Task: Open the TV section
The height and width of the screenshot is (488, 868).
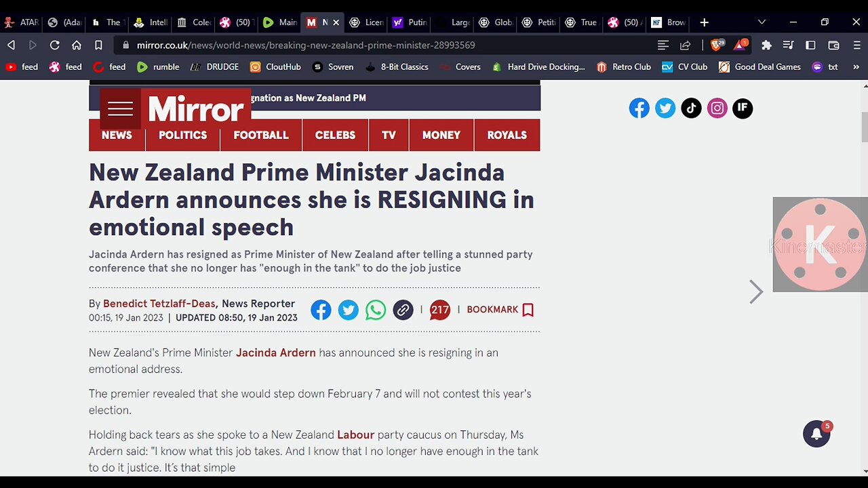Action: 389,135
